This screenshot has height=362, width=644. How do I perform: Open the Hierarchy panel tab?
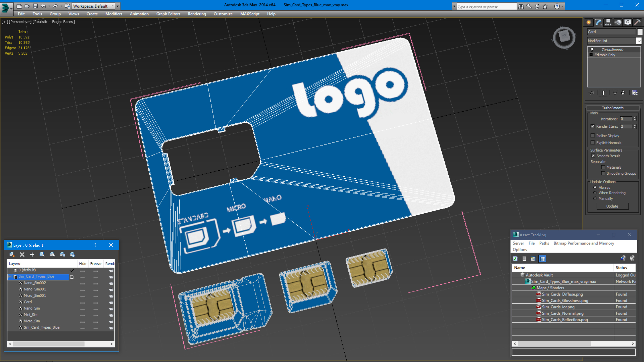coord(608,23)
